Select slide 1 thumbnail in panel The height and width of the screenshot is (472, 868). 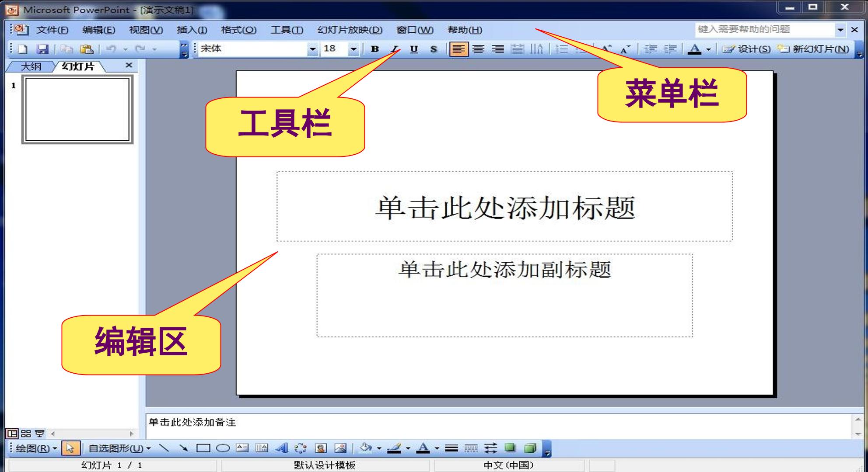coord(77,110)
